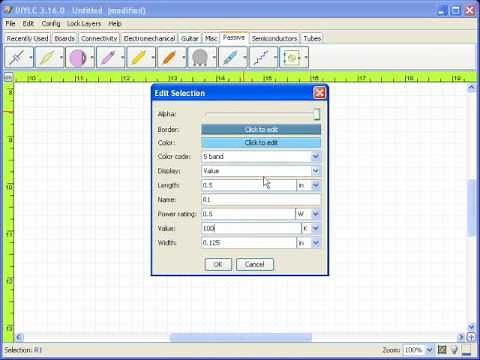
Task: Open dropdown arrow beside gray crossed-lines tool
Action: pyautogui.click(x=31, y=57)
